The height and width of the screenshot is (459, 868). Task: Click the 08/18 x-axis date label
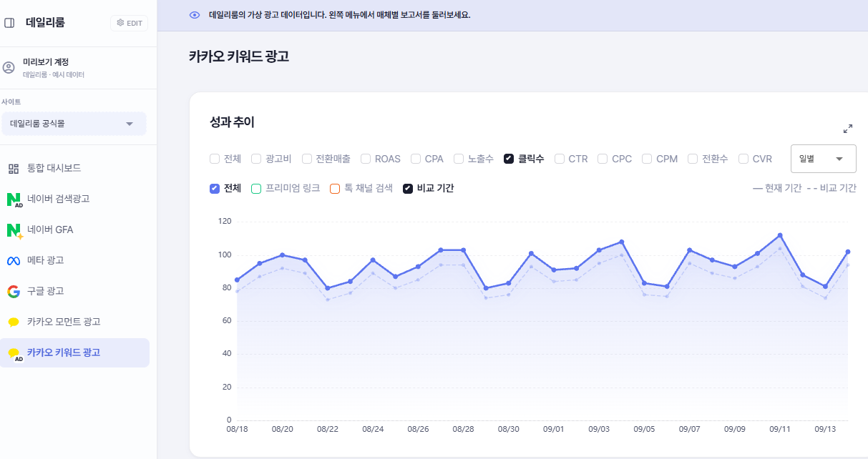(x=237, y=430)
